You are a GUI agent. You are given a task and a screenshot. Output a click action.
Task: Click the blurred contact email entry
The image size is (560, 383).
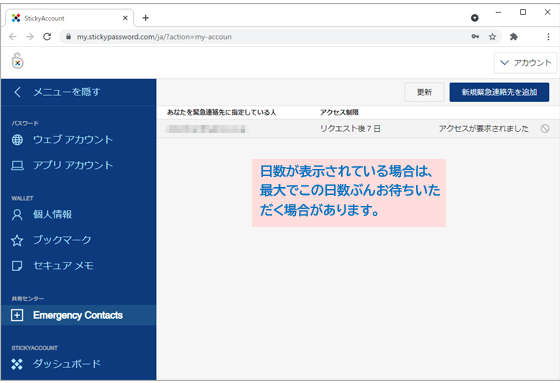pos(207,129)
